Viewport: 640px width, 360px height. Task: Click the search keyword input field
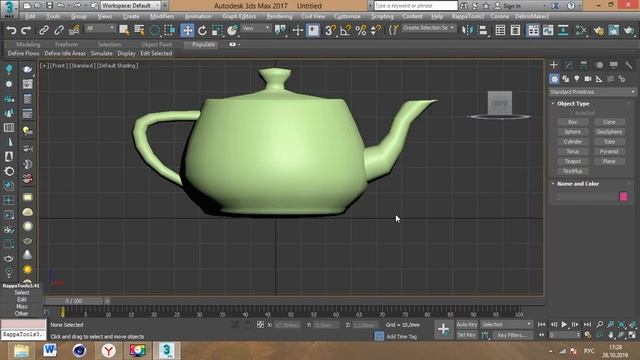(x=415, y=6)
